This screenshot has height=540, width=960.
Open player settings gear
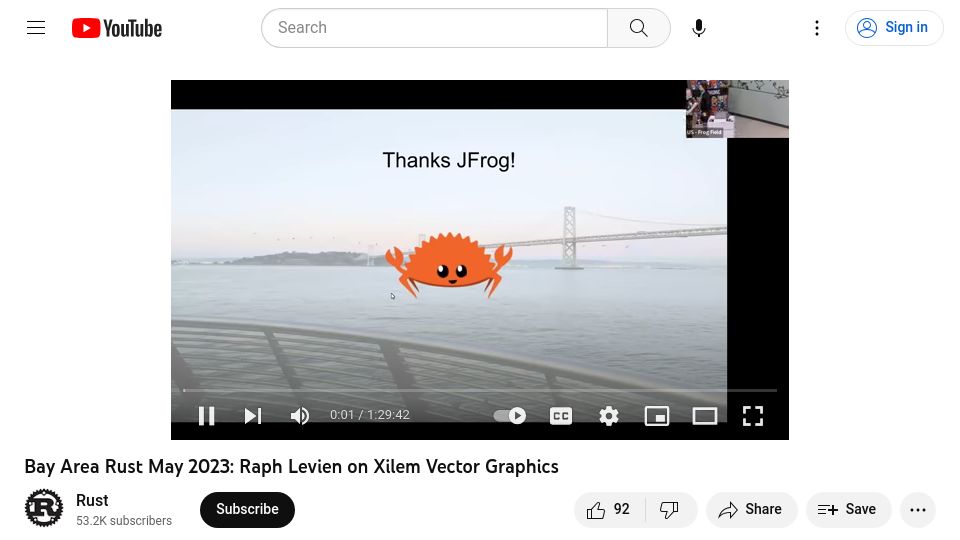point(609,416)
